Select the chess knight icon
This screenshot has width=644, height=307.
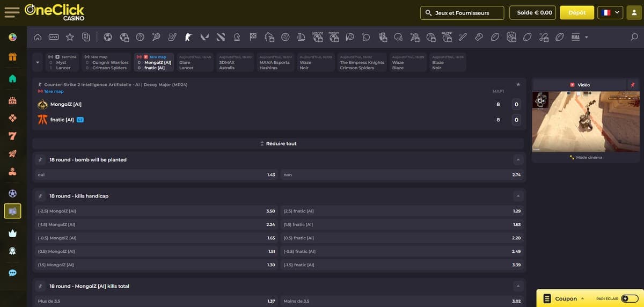pos(237,37)
